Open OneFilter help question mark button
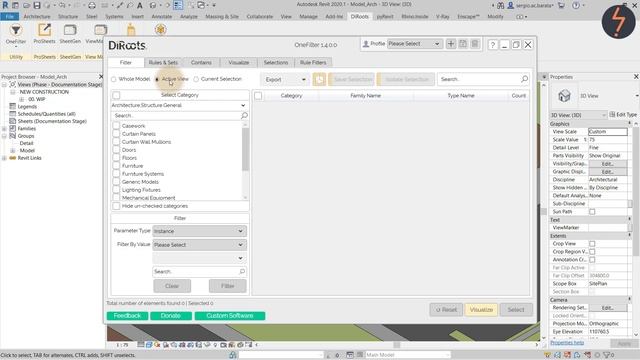 493,44
